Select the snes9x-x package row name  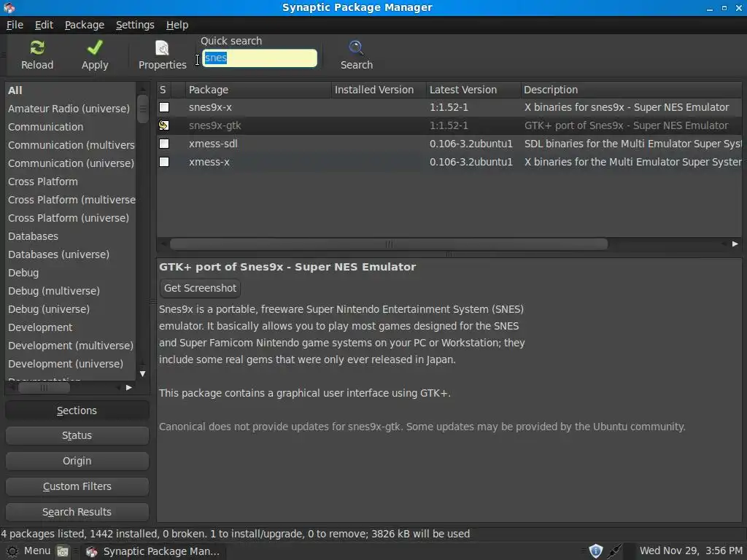pyautogui.click(x=210, y=107)
